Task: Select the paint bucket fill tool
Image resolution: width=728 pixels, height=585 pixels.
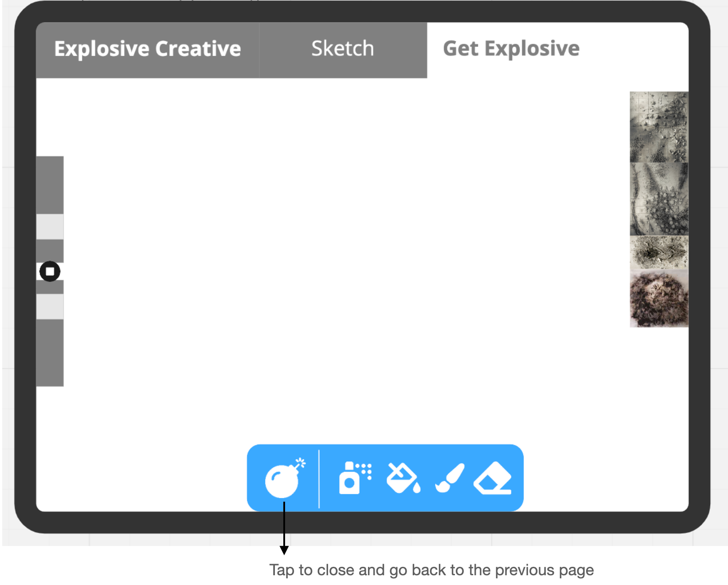Action: pos(403,478)
